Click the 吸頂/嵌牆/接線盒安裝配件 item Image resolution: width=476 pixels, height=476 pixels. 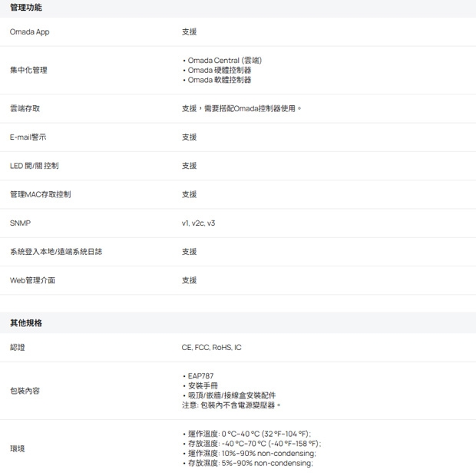click(x=232, y=395)
